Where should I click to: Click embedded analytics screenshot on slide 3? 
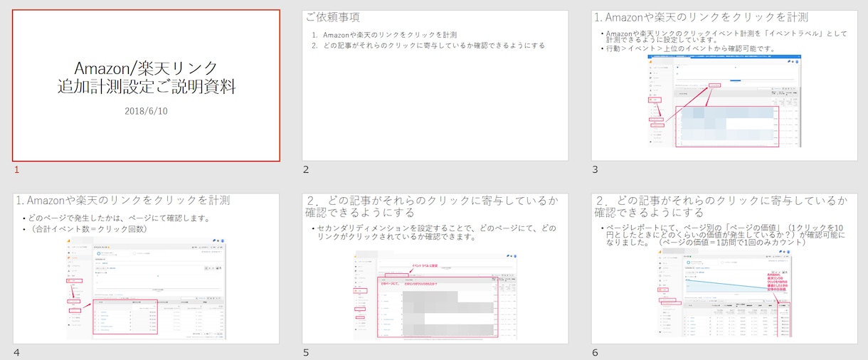tap(725, 102)
